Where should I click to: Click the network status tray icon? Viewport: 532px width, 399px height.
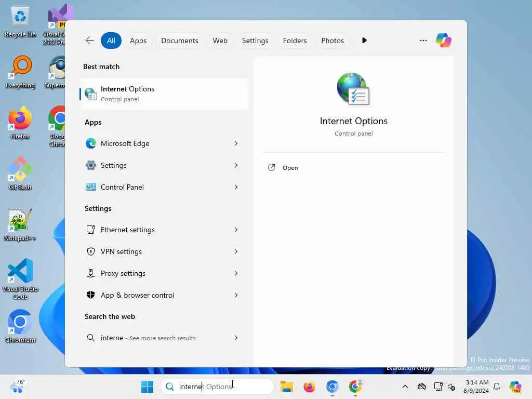pos(438,387)
